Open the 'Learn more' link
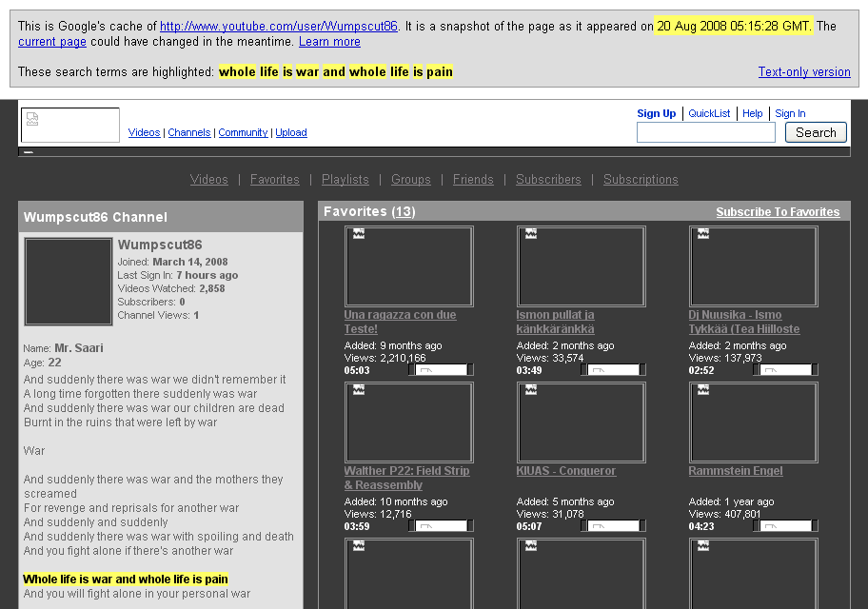868x609 pixels. [329, 42]
